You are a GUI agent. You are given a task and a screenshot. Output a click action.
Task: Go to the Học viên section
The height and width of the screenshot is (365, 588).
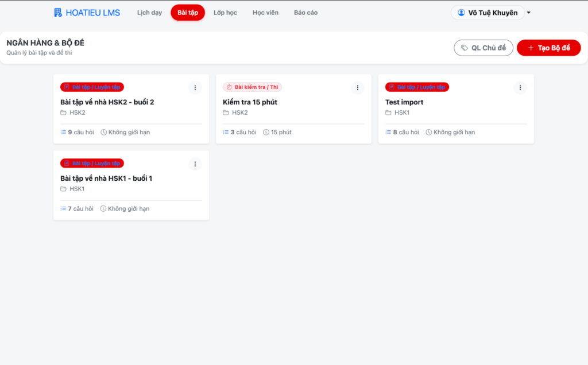tap(265, 13)
